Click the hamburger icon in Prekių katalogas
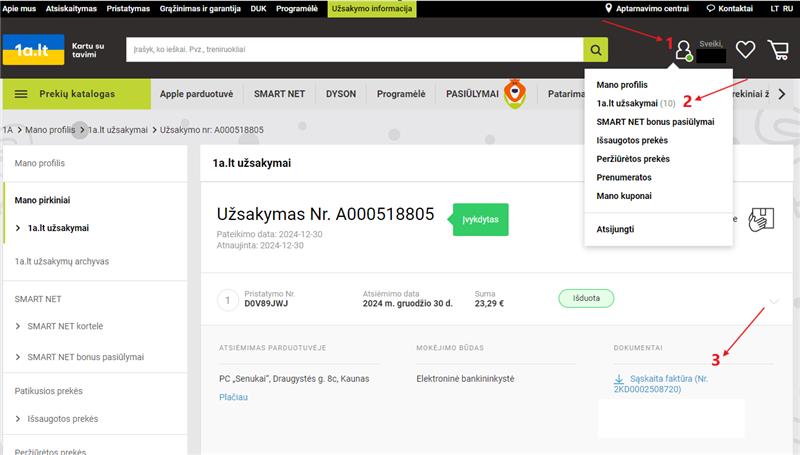This screenshot has height=455, width=800. 21,94
